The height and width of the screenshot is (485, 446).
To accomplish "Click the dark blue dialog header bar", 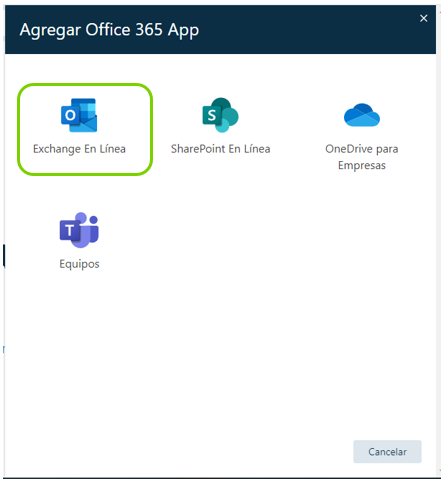I will [220, 29].
